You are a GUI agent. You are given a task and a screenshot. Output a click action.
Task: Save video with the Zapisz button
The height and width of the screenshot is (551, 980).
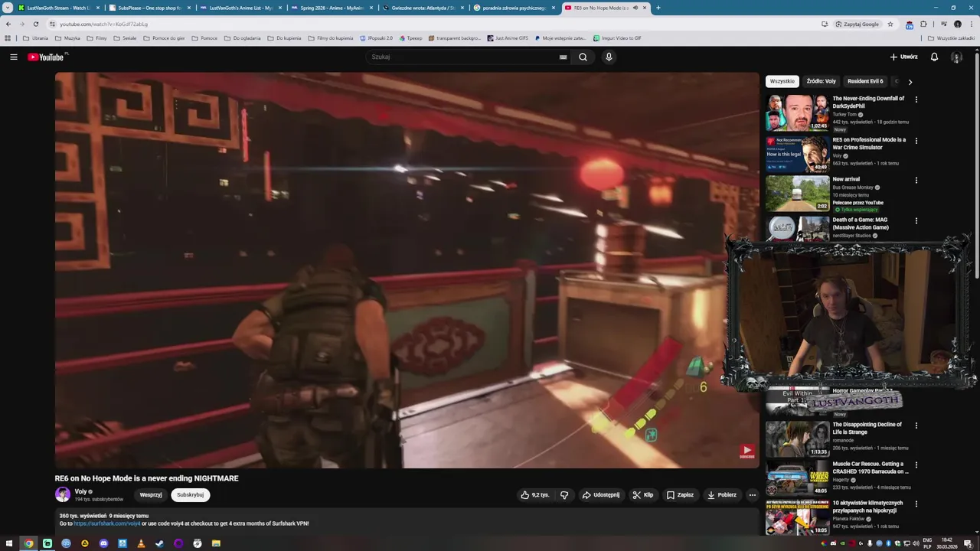tap(680, 495)
